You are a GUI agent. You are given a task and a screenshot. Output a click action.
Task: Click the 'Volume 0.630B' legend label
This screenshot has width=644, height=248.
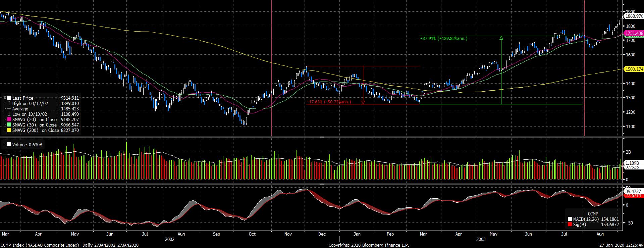[27, 145]
